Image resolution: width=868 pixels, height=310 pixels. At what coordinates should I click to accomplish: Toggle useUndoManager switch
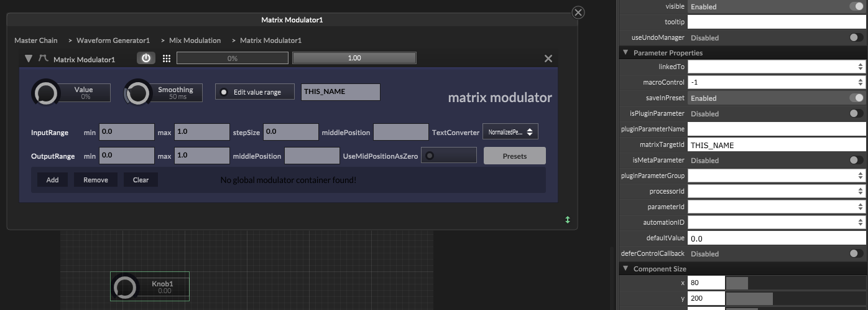857,37
